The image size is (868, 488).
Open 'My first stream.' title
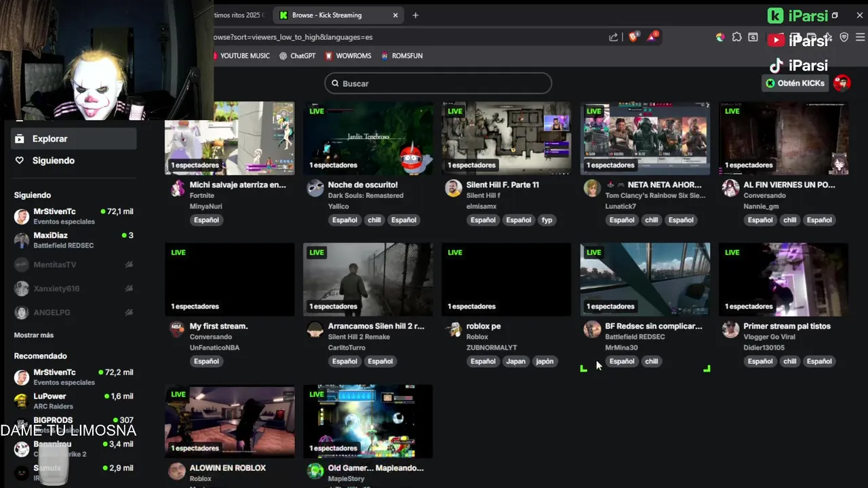tap(218, 326)
